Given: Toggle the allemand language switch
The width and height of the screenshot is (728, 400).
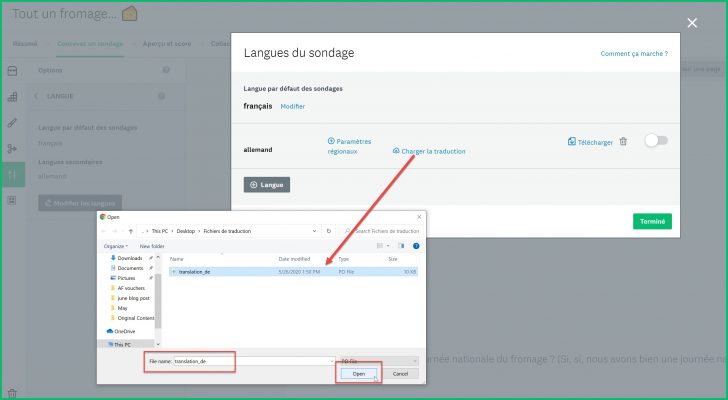Looking at the screenshot, I should 655,141.
